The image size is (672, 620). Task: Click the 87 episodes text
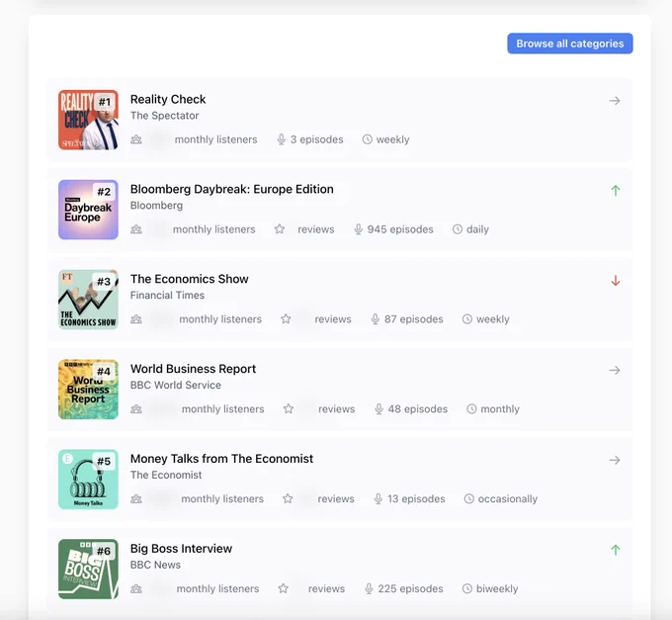click(x=413, y=319)
